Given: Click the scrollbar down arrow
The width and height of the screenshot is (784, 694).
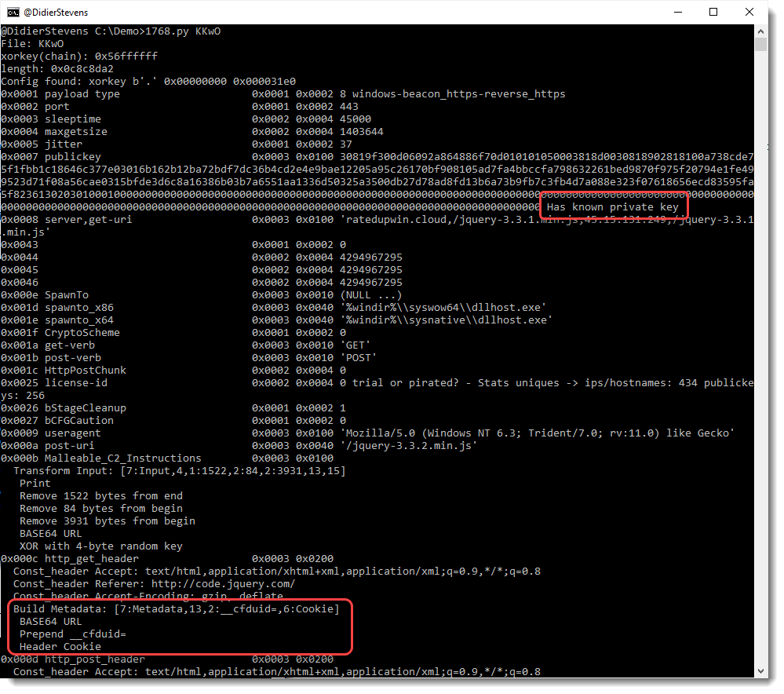Looking at the screenshot, I should coord(761,671).
